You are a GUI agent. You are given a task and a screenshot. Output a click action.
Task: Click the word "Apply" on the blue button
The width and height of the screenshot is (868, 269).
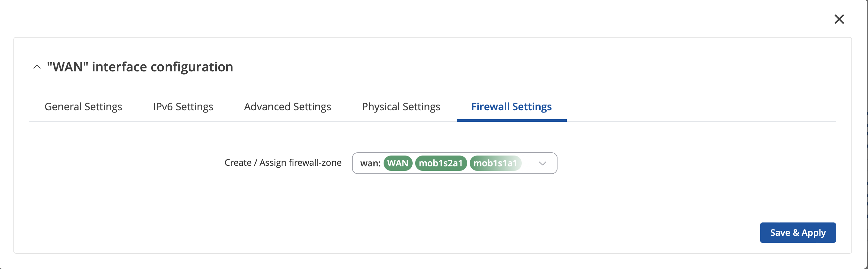[813, 233]
